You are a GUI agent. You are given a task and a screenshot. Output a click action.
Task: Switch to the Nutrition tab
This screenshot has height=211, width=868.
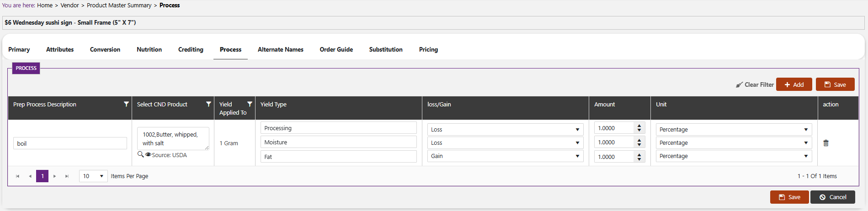click(149, 49)
